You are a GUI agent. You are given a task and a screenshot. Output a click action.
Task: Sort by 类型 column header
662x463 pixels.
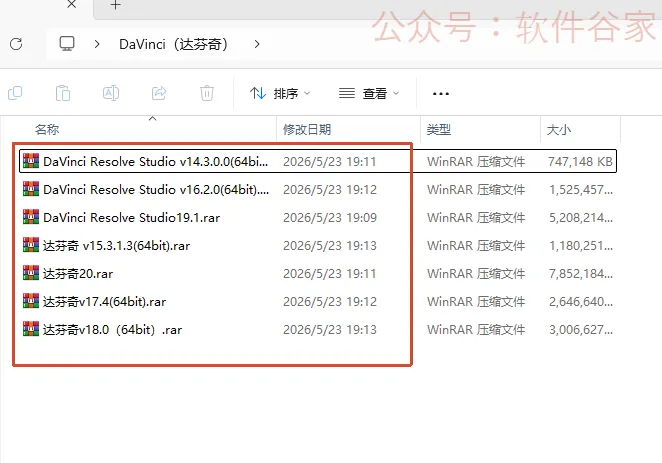[439, 130]
